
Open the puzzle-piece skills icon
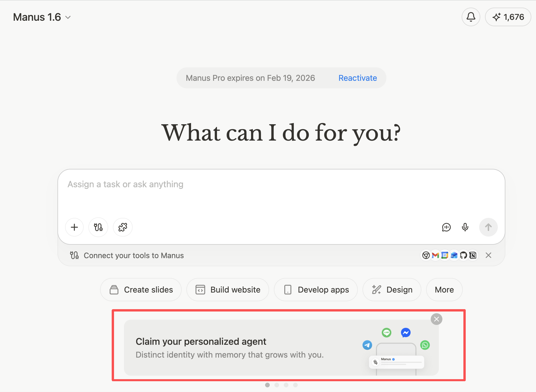(123, 227)
